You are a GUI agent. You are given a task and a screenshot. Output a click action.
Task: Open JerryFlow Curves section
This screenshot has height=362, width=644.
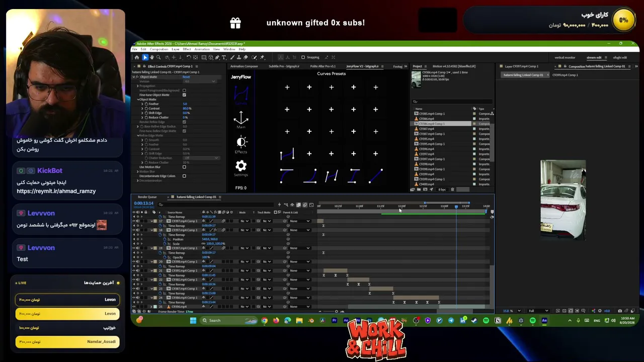pos(241,96)
